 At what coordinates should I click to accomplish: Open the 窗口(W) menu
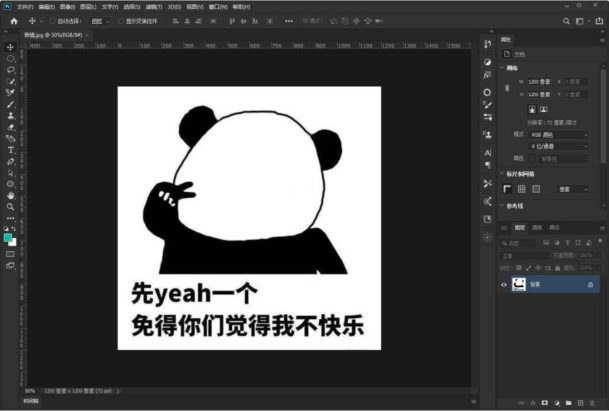click(218, 7)
